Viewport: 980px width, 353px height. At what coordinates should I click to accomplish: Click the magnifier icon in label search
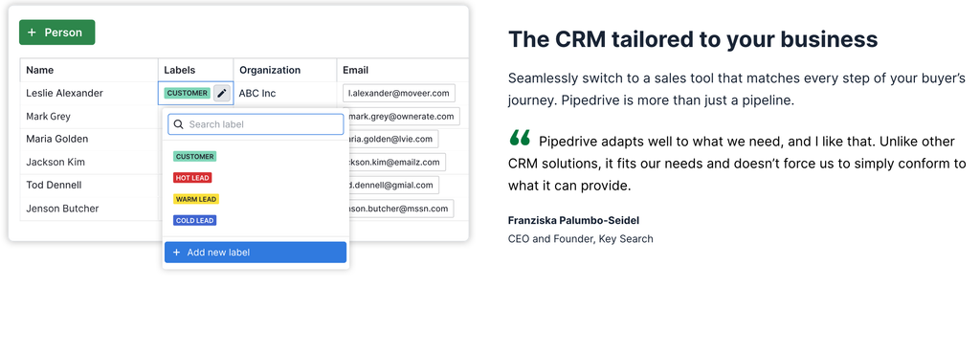[179, 124]
